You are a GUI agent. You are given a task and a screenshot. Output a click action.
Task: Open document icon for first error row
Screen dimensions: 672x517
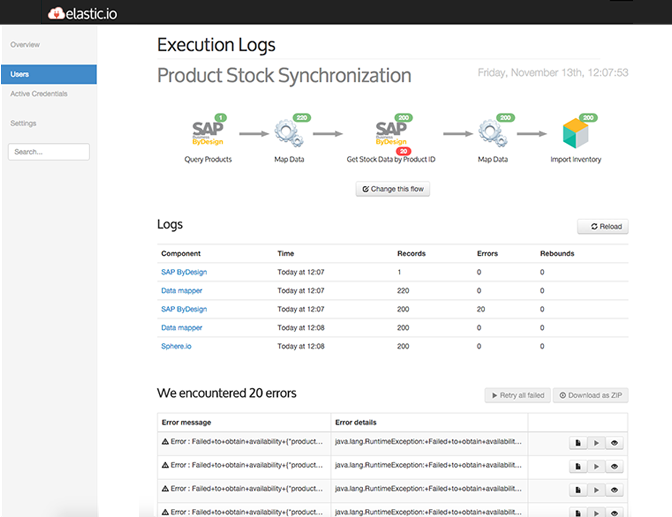point(578,443)
